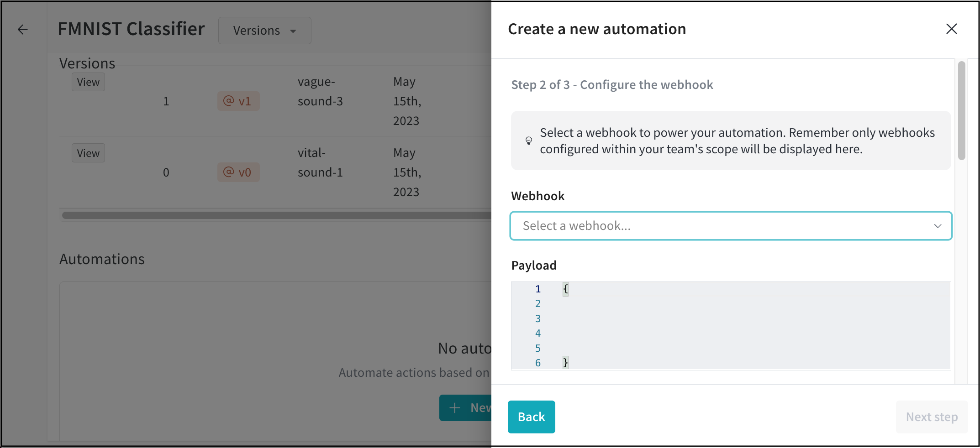
Task: Click the plus New automation button
Action: pos(466,407)
